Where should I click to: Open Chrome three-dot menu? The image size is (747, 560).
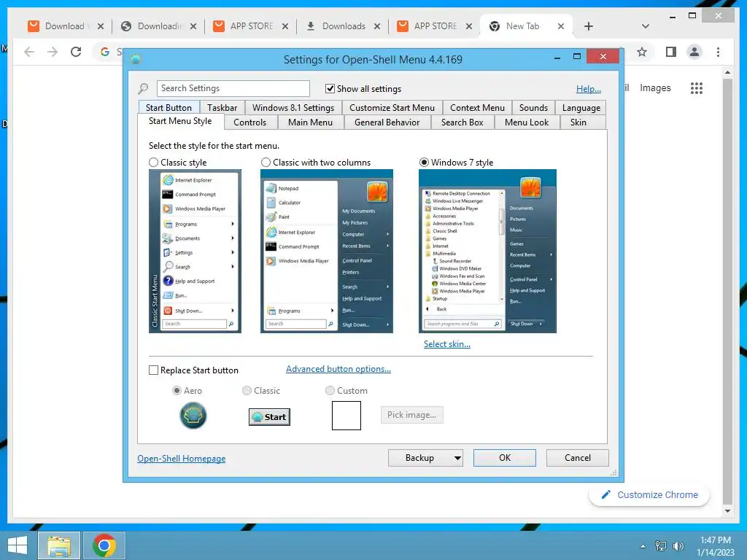pyautogui.click(x=718, y=52)
